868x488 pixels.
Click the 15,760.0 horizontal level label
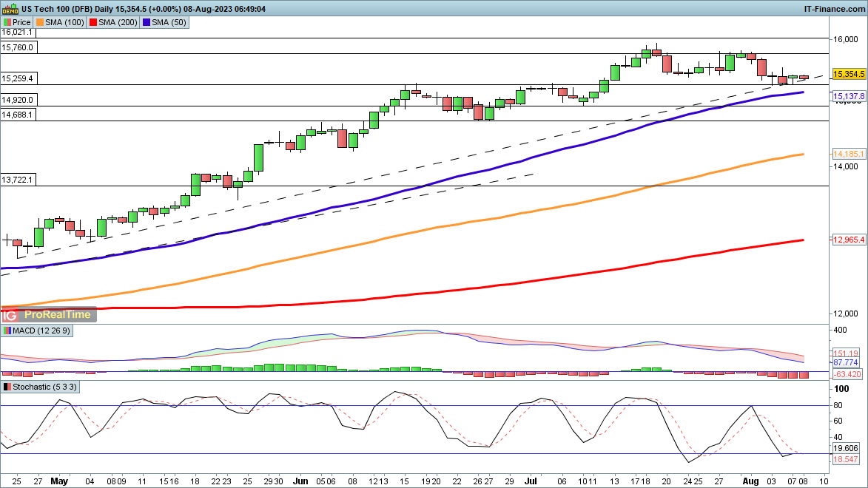[18, 47]
